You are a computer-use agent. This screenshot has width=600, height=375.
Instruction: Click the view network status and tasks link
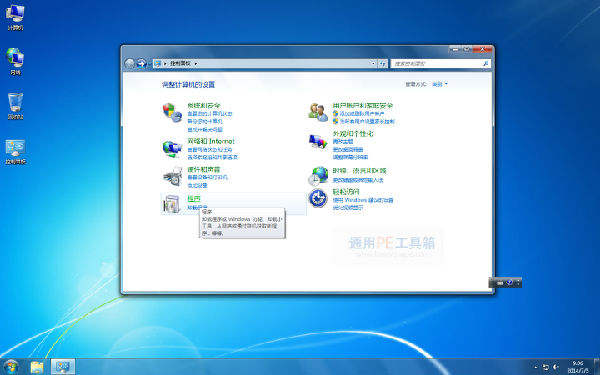[x=210, y=150]
